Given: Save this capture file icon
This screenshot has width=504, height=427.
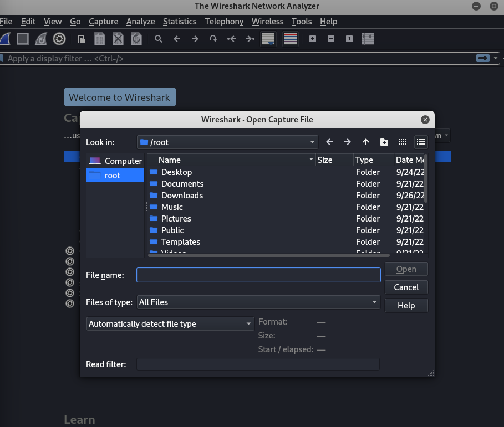Looking at the screenshot, I should (x=100, y=39).
